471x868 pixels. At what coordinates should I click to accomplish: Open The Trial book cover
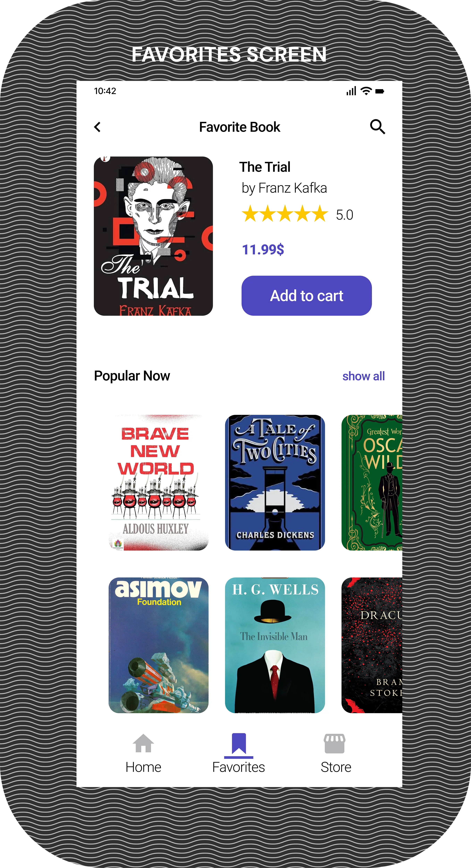click(x=153, y=236)
